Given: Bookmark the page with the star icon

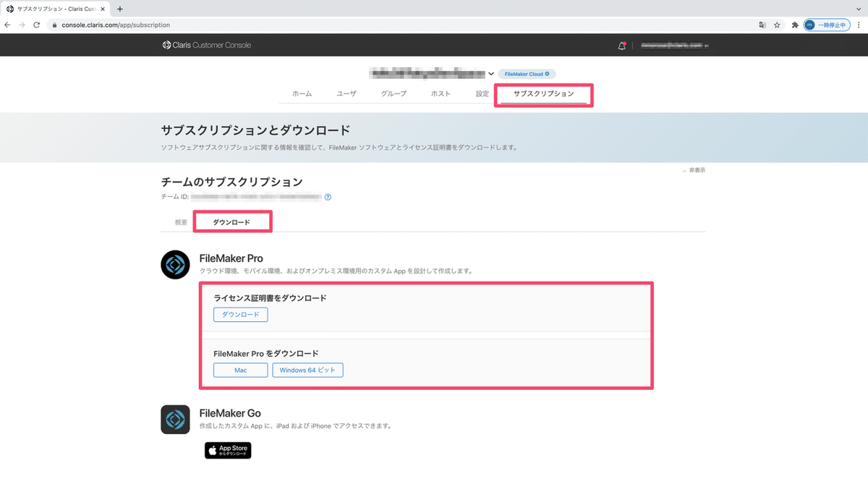Looking at the screenshot, I should coord(776,24).
